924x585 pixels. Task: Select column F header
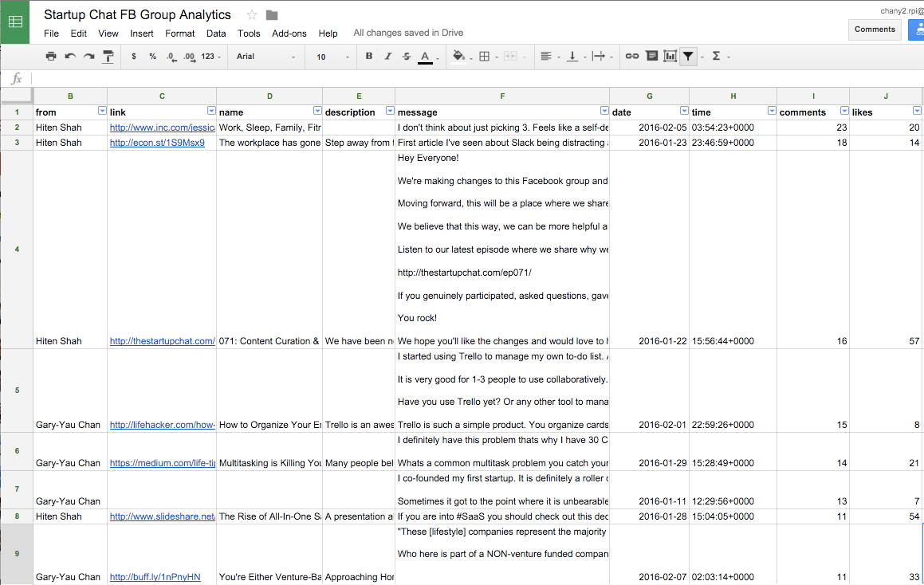[x=502, y=96]
